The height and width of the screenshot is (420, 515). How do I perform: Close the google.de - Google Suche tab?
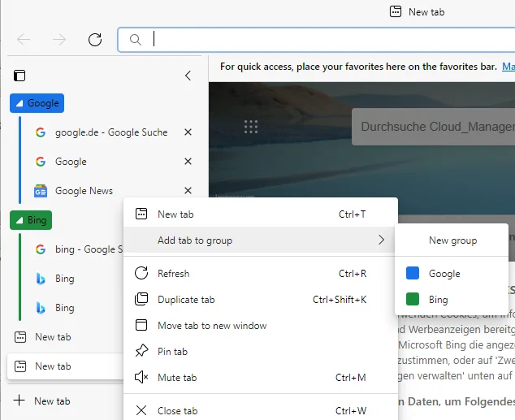(x=188, y=132)
